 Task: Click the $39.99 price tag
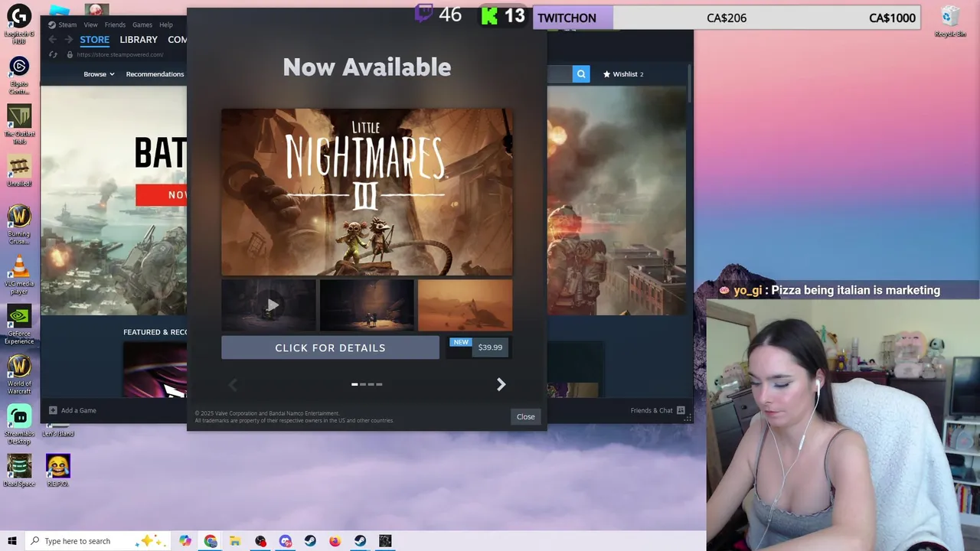(490, 347)
